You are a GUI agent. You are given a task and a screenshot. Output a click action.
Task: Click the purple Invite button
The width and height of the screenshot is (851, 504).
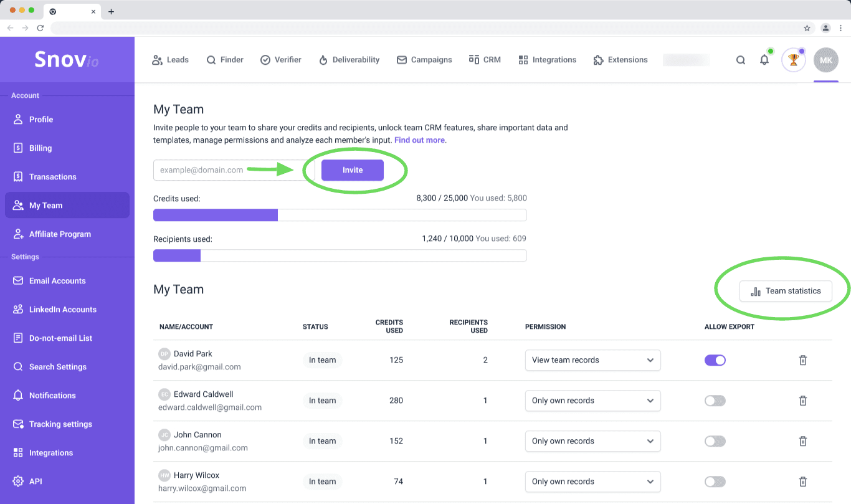pos(352,170)
